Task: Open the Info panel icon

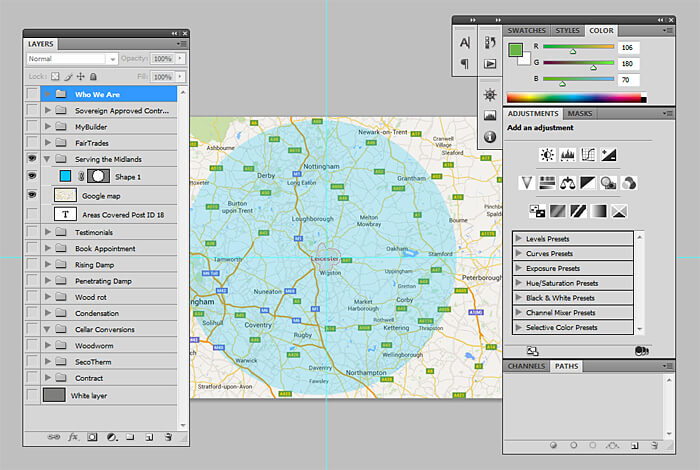Action: [x=490, y=137]
